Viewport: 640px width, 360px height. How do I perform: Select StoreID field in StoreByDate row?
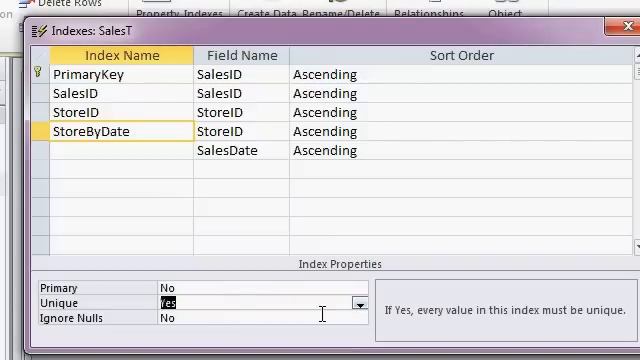242,131
